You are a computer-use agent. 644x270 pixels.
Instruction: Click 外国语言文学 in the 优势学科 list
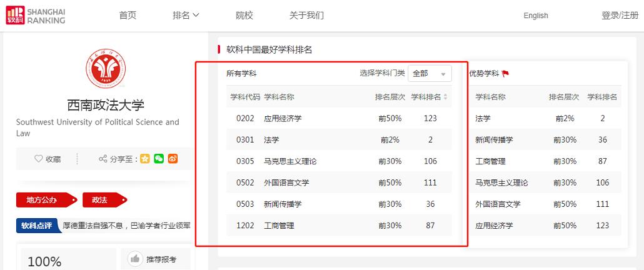click(x=498, y=204)
